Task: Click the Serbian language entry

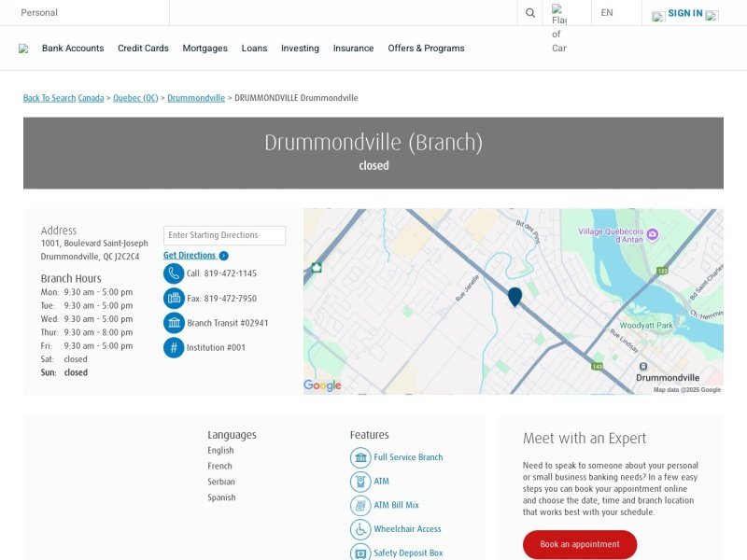Action: pos(221,482)
